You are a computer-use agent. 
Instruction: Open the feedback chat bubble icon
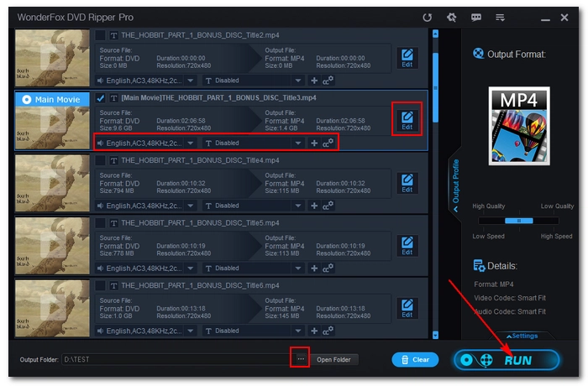coord(476,18)
